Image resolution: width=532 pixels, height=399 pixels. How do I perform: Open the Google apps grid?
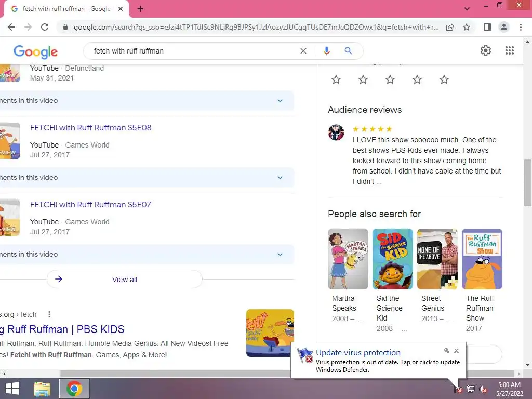(x=510, y=50)
